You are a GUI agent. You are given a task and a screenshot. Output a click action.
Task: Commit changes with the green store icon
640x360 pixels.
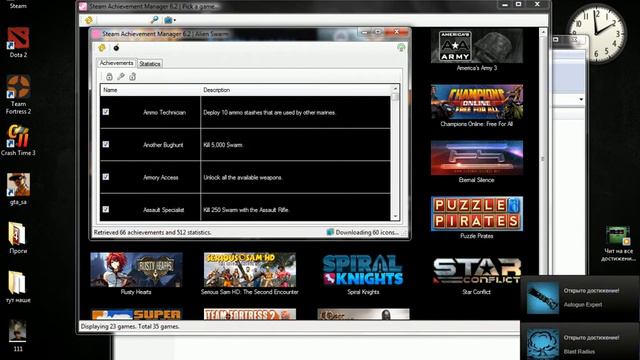click(401, 48)
